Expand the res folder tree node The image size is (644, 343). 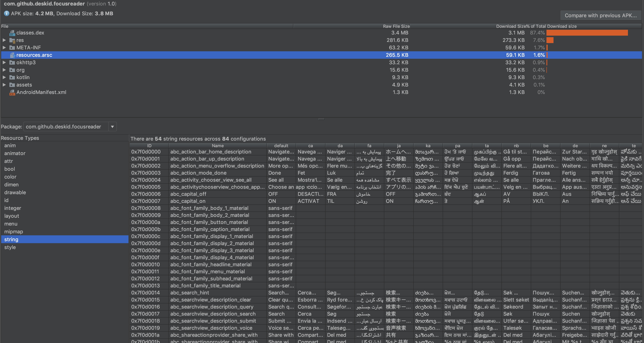click(x=4, y=40)
